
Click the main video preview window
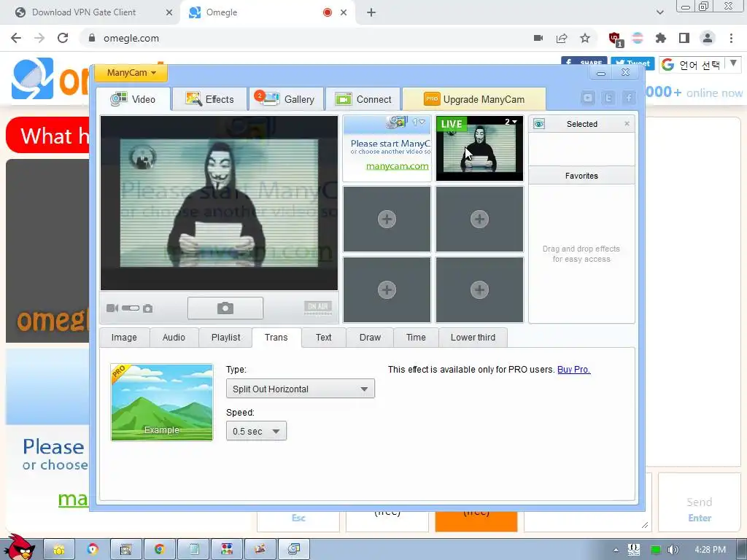[219, 203]
